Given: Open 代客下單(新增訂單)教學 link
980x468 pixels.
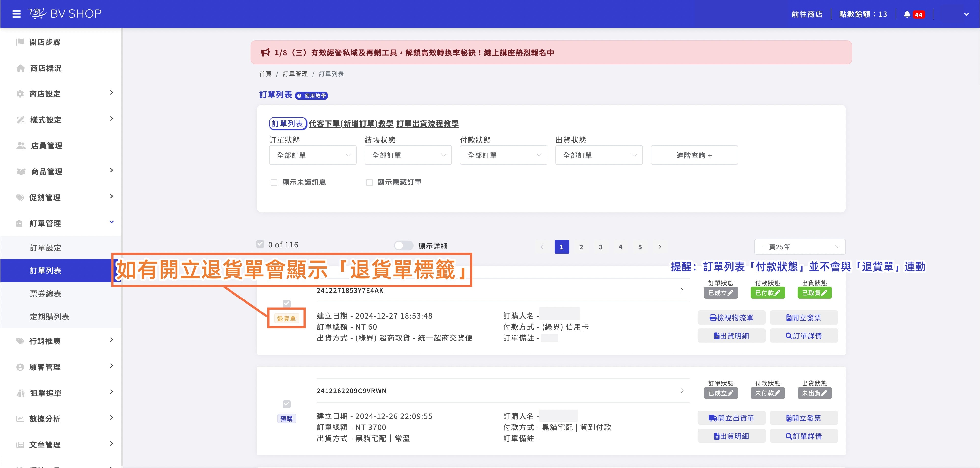Looking at the screenshot, I should pos(351,124).
